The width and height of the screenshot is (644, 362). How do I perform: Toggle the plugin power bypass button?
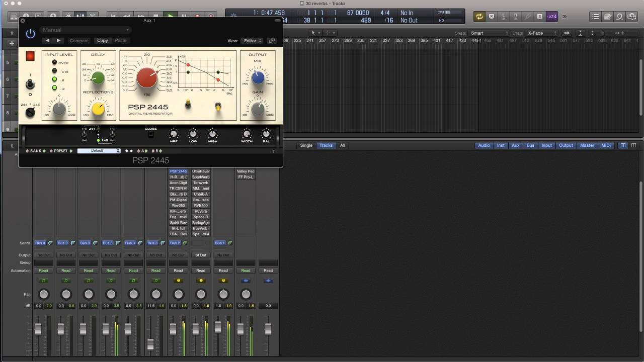click(x=31, y=34)
